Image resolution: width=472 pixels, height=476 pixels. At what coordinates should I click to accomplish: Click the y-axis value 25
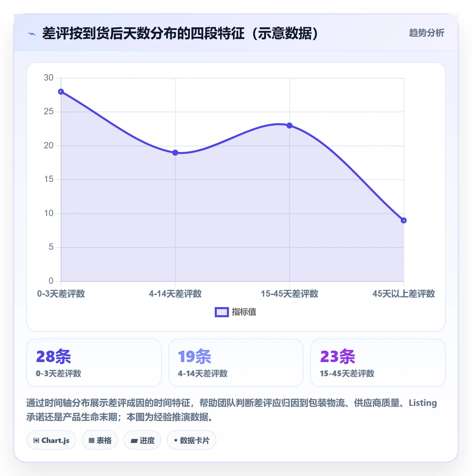coord(49,112)
